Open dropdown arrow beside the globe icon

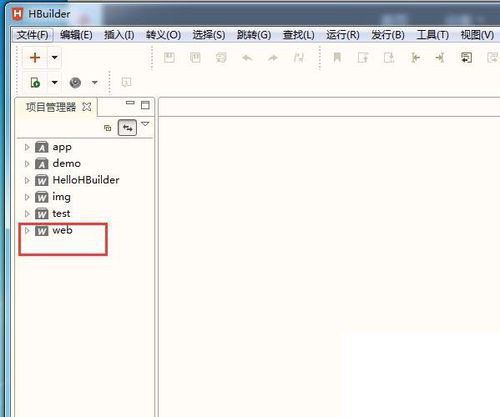point(95,82)
